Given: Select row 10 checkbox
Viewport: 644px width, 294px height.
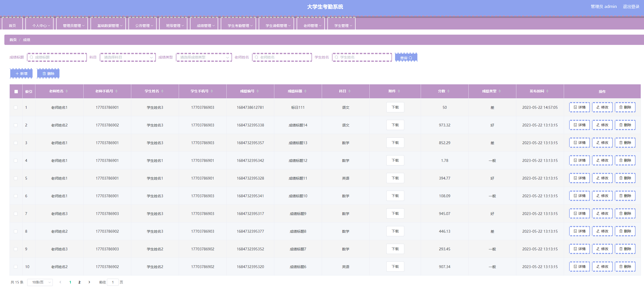Looking at the screenshot, I should tap(16, 267).
